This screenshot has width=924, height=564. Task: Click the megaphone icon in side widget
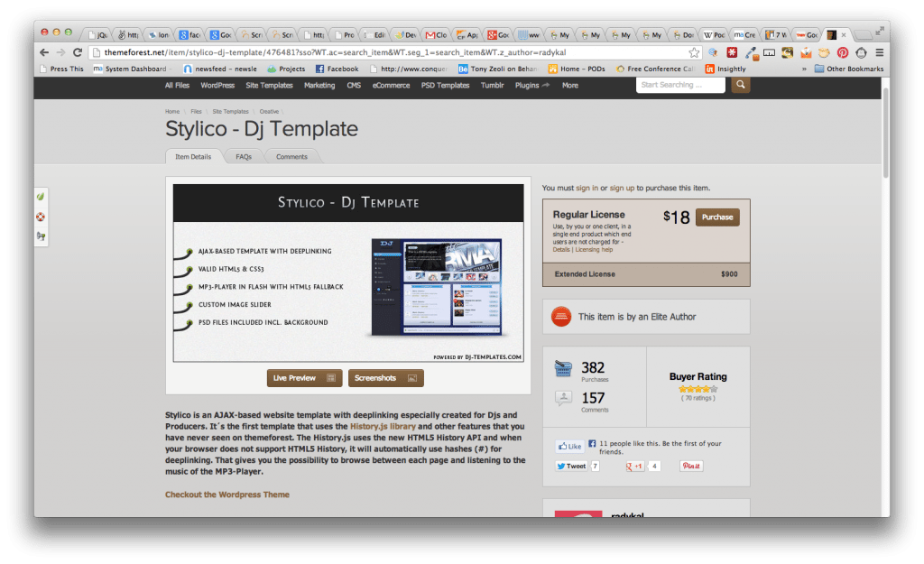(x=41, y=236)
